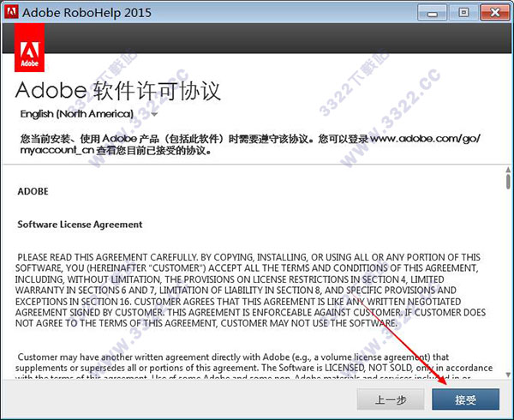The image size is (514, 420).
Task: Click the 'Customer may have another written agreement' paragraph
Action: (254, 366)
